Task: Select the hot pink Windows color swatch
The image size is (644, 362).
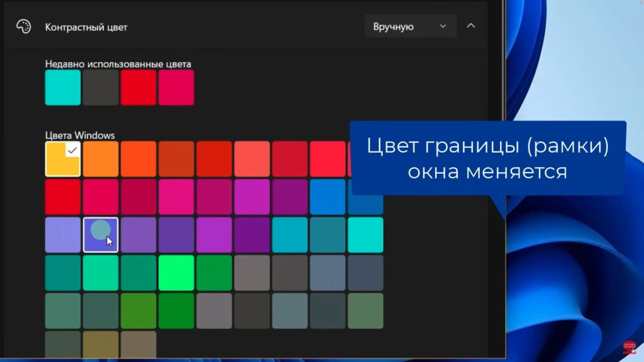Action: click(x=176, y=197)
